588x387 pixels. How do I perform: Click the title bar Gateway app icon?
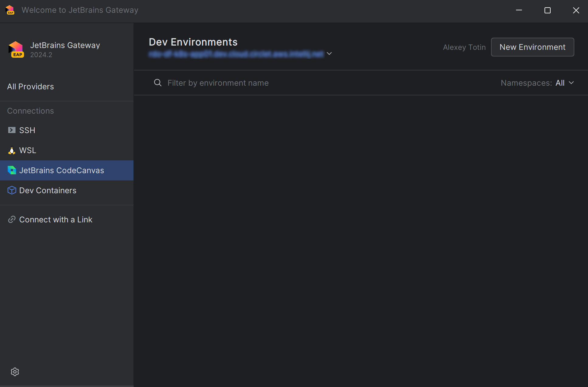pyautogui.click(x=10, y=10)
